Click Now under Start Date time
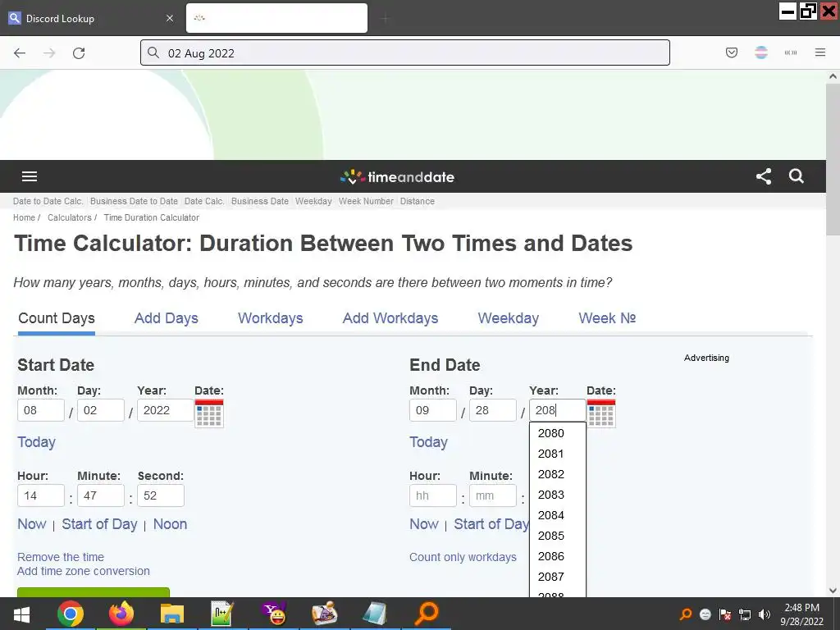 click(32, 524)
